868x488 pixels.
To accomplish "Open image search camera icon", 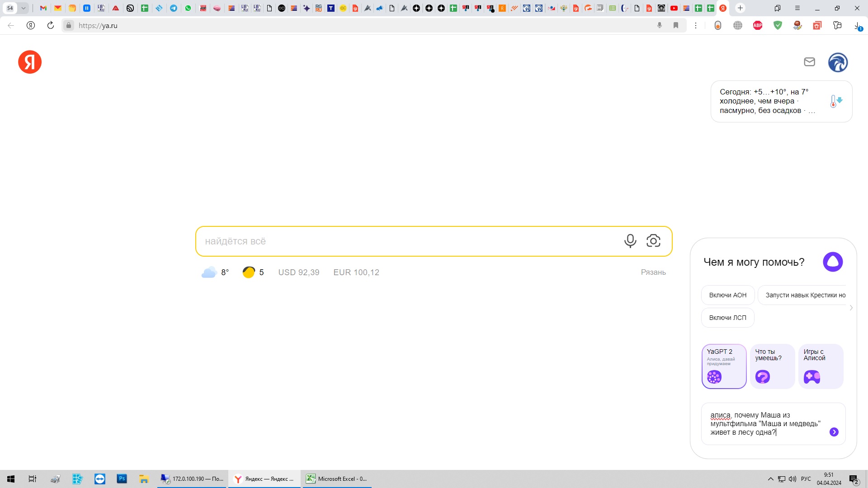I will (x=653, y=241).
